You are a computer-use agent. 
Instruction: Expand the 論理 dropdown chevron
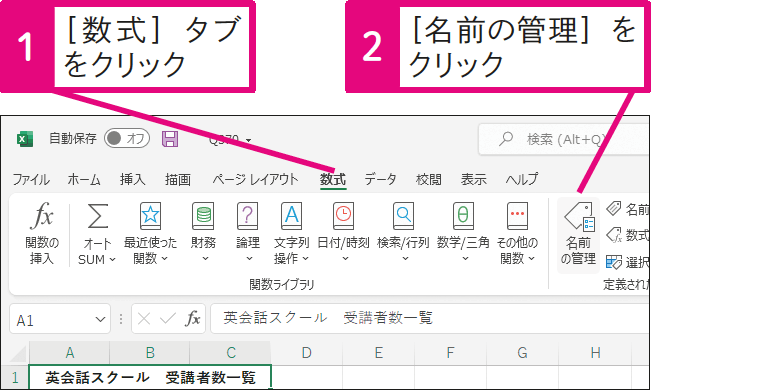(x=248, y=259)
